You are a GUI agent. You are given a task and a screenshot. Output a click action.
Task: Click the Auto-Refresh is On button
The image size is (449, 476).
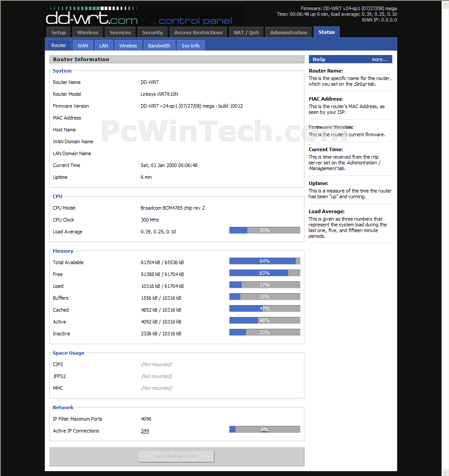176,457
